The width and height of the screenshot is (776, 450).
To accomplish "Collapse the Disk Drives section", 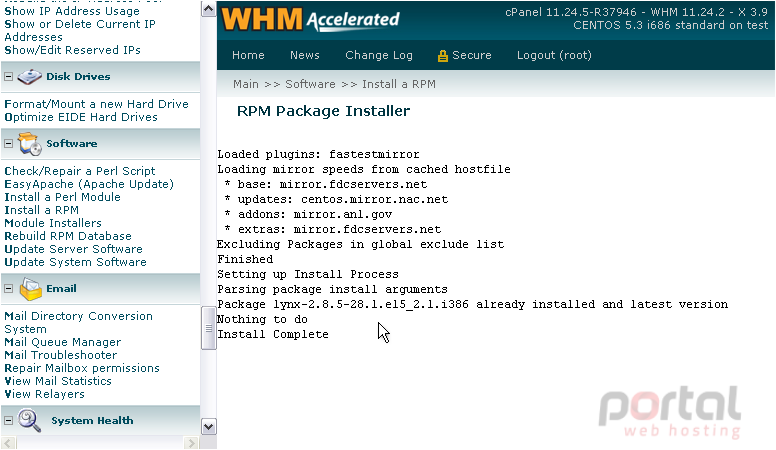I will coord(8,77).
